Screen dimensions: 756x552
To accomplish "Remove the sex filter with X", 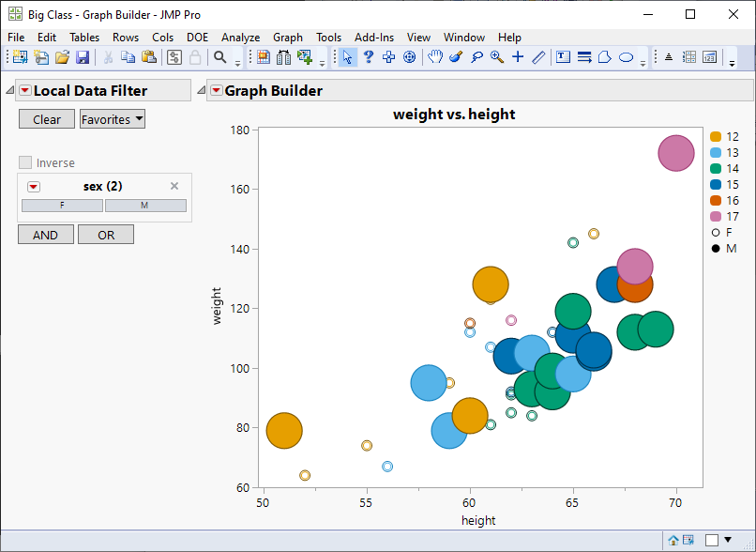I will [174, 186].
